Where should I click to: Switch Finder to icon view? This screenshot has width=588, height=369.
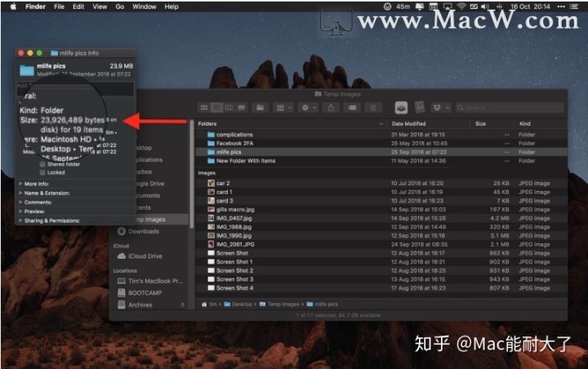(204, 108)
